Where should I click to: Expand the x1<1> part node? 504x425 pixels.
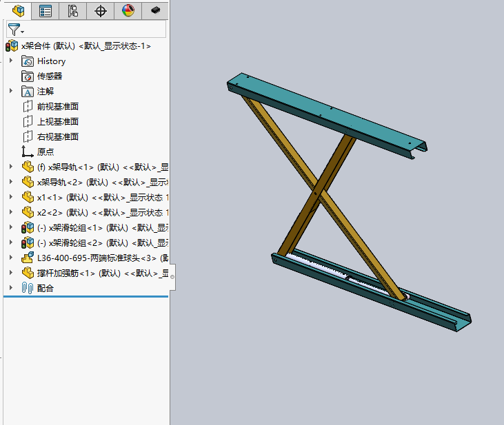[11, 196]
